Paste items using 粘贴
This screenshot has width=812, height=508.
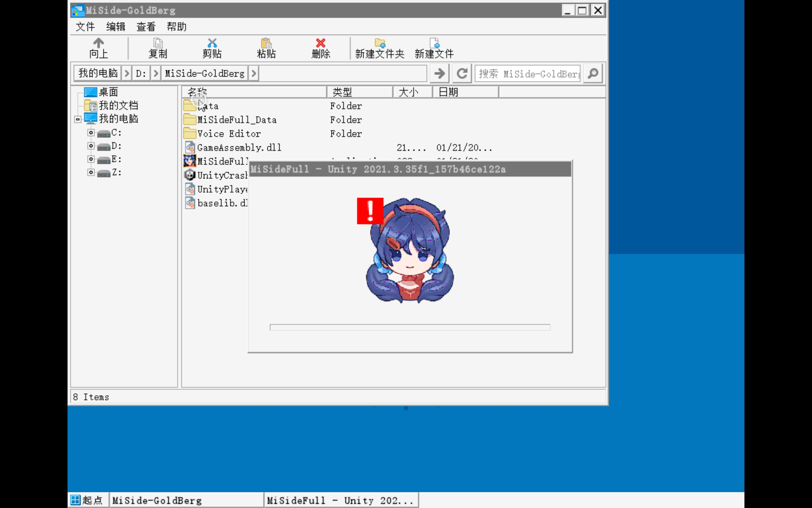pos(266,48)
